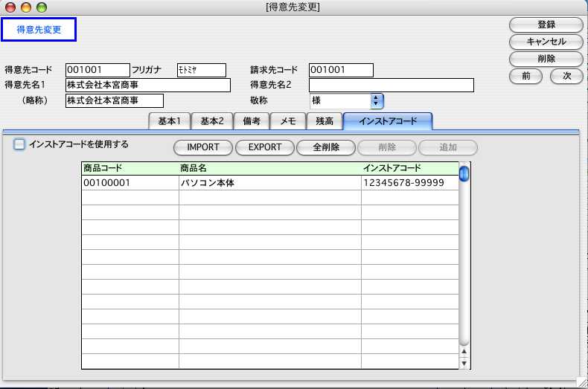Go to previous record with 前
The width and height of the screenshot is (588, 389).
[526, 76]
